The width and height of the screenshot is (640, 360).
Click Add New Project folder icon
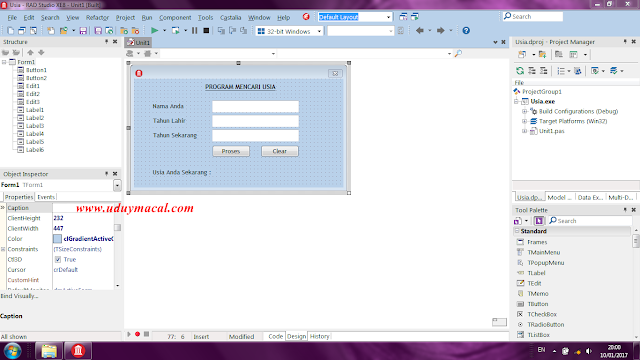[x=542, y=54]
